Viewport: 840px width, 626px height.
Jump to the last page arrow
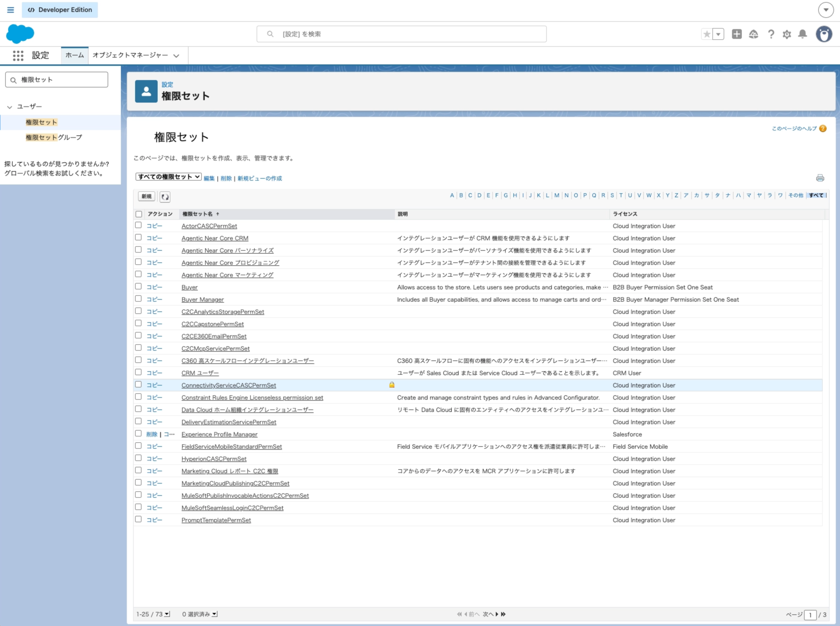pos(503,614)
